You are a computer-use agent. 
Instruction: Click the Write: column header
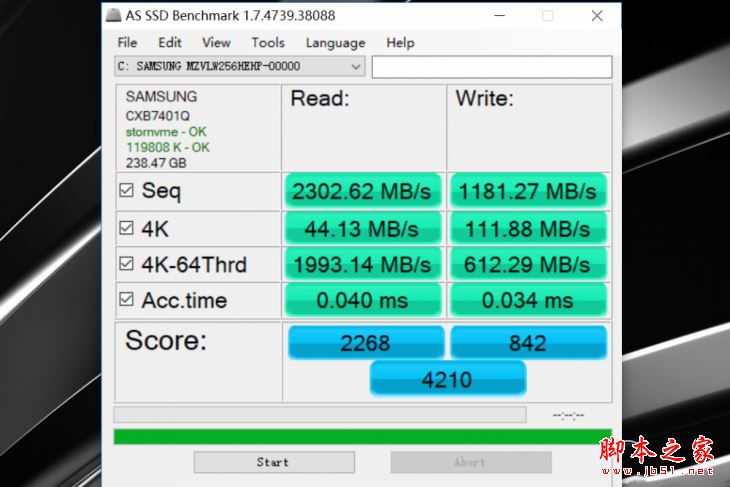484,98
